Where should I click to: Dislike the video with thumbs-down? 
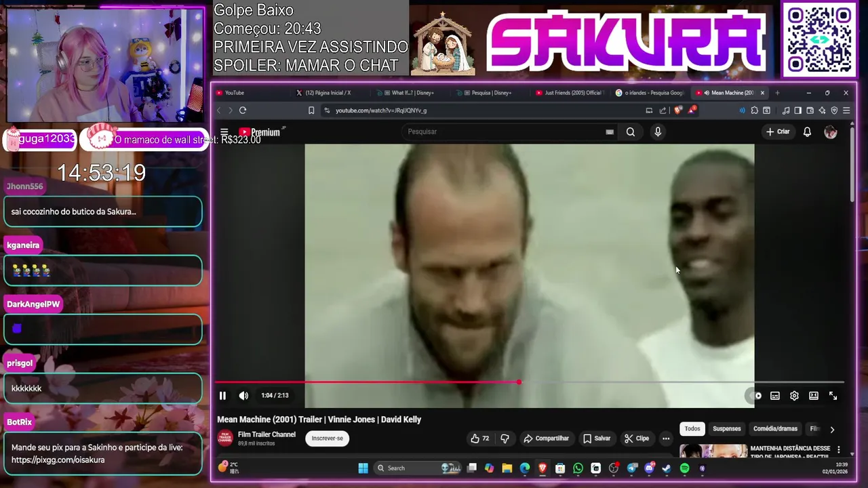pyautogui.click(x=505, y=439)
